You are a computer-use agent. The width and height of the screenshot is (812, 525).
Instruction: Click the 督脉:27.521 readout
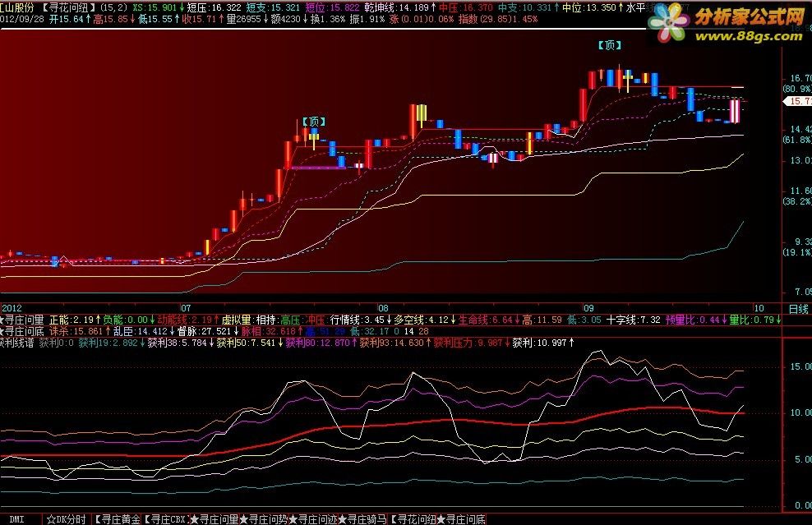pos(208,331)
